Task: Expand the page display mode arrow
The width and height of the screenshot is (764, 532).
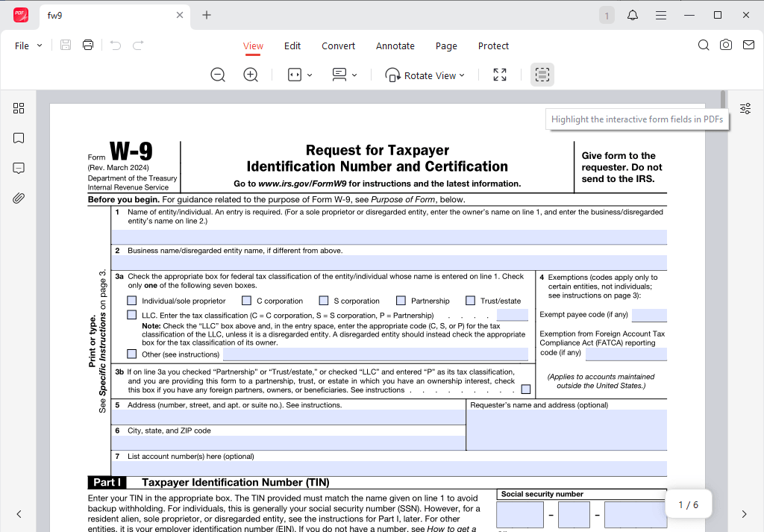Action: click(354, 75)
